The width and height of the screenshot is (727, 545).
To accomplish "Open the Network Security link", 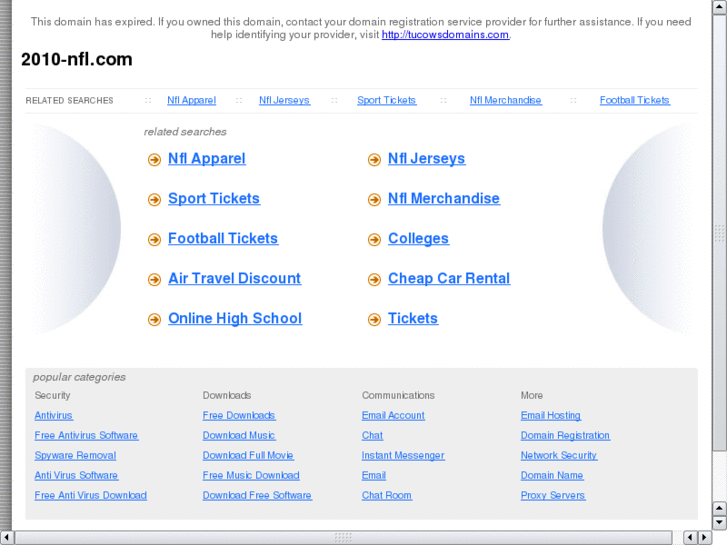I will [x=559, y=455].
